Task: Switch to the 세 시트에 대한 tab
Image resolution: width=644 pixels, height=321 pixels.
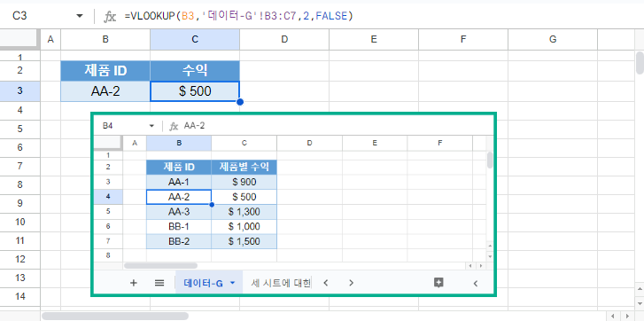Action: pyautogui.click(x=281, y=283)
